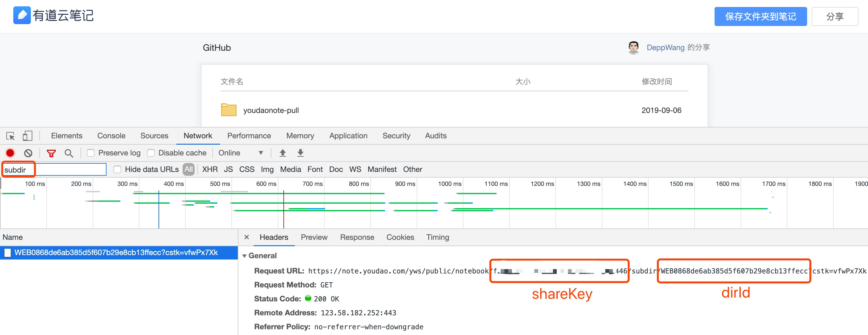Filter requests by Media
868x335 pixels.
290,169
